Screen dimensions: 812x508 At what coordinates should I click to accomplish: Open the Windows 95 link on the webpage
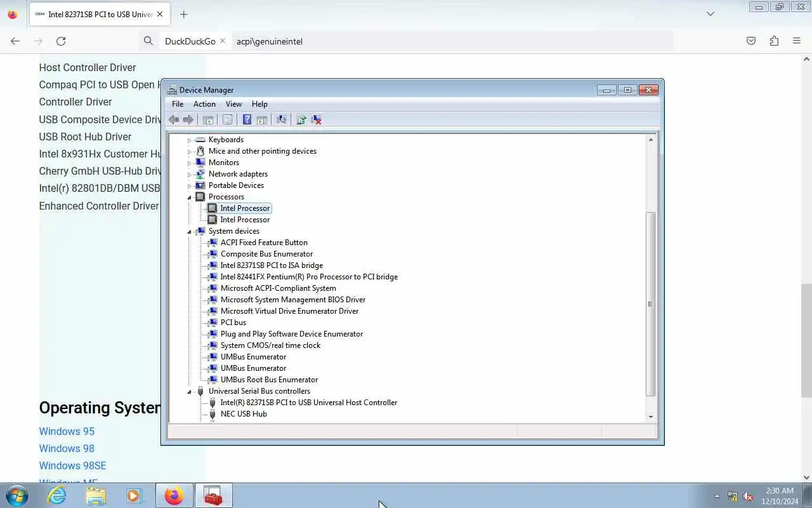tap(67, 431)
